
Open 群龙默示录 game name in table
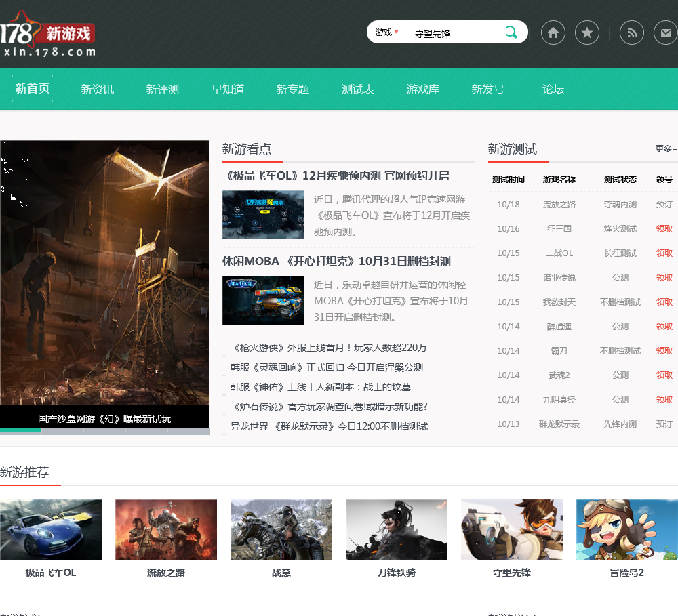(559, 424)
